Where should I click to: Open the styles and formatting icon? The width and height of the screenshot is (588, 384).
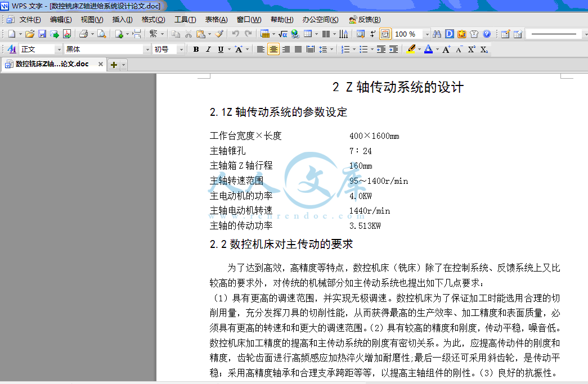[x=12, y=49]
